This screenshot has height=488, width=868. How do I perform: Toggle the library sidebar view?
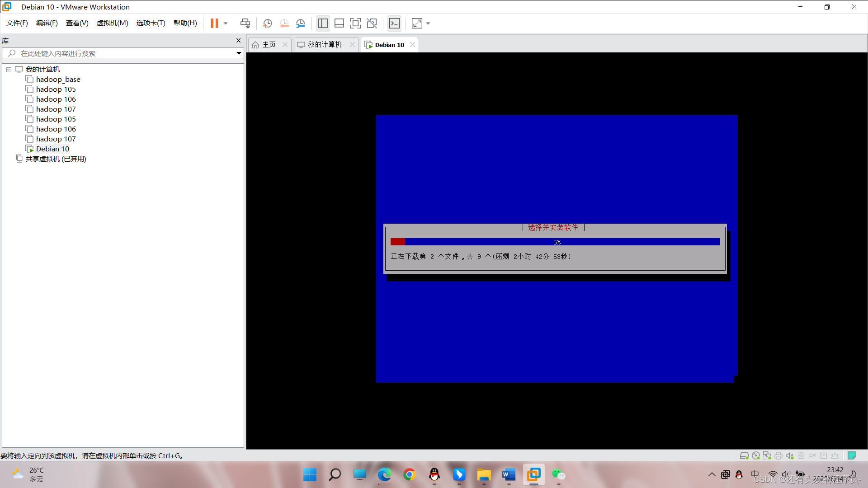click(x=323, y=23)
